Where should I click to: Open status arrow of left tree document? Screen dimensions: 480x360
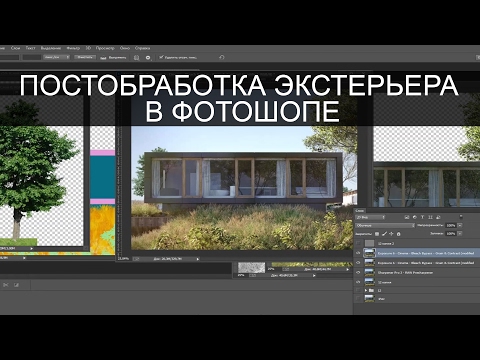(x=32, y=248)
